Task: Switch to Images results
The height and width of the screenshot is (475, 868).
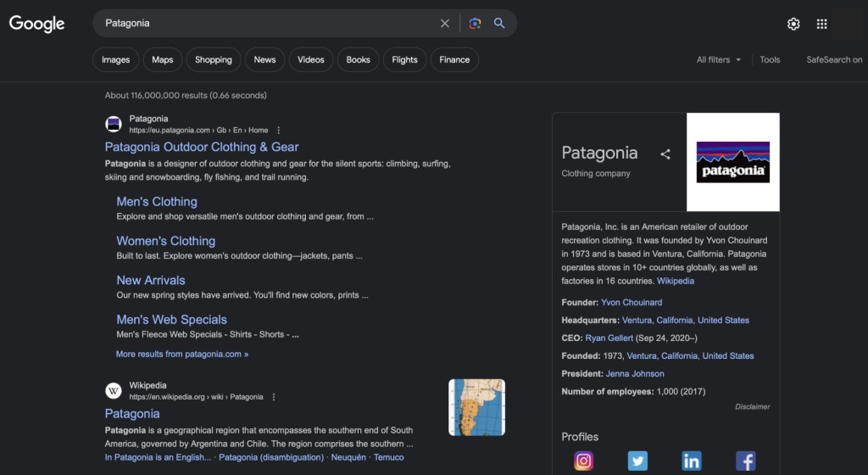Action: click(115, 59)
